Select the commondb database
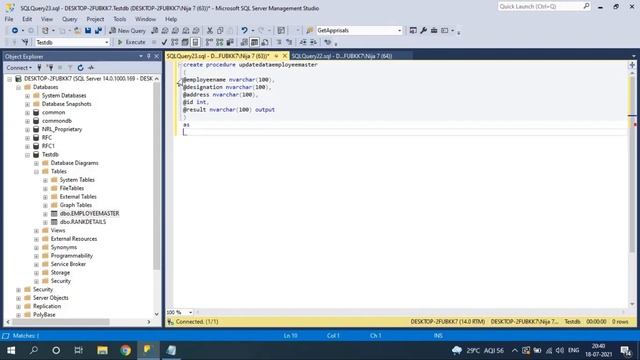640x360 pixels. click(x=57, y=121)
